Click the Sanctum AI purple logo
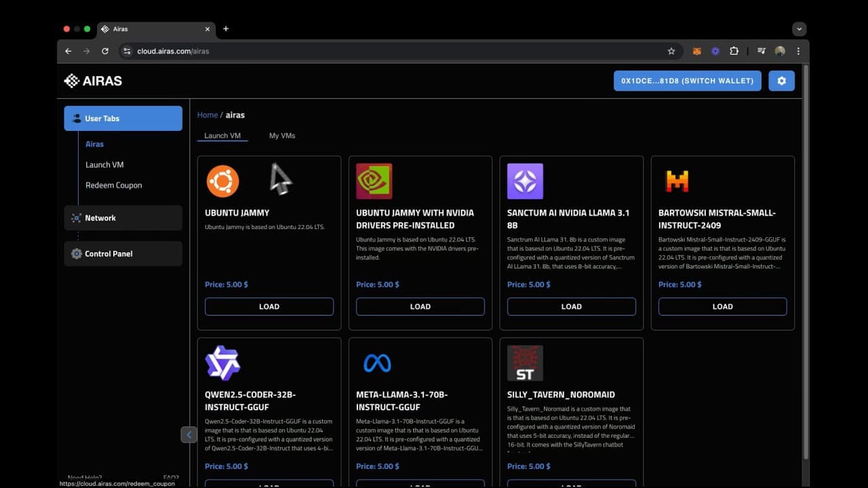Screen dimensions: 868x488 click(x=526, y=181)
